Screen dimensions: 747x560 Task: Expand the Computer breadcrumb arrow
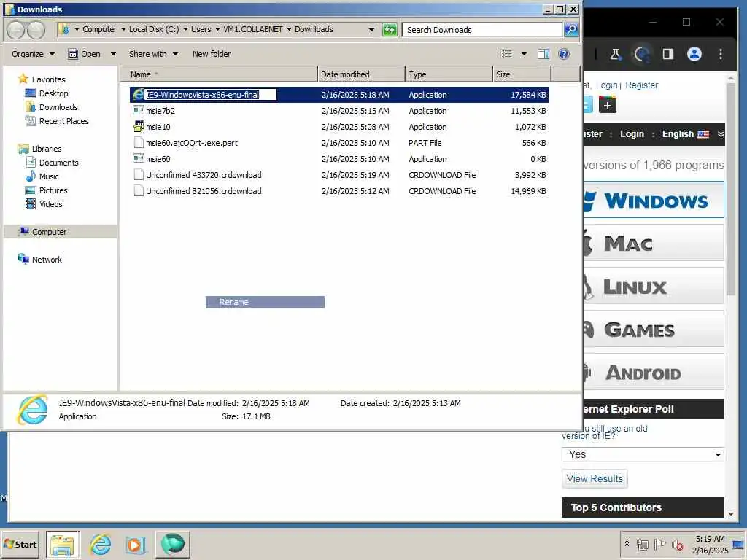pyautogui.click(x=123, y=29)
